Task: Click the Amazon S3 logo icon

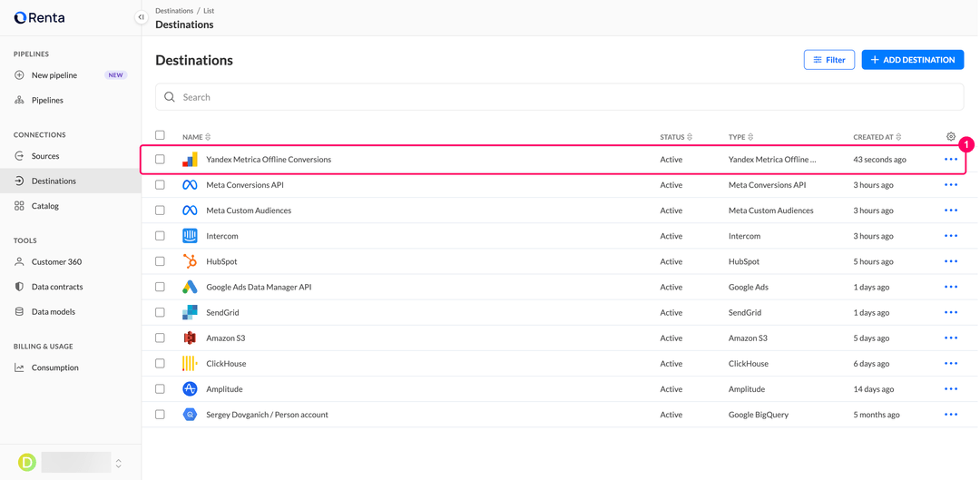Action: (190, 338)
